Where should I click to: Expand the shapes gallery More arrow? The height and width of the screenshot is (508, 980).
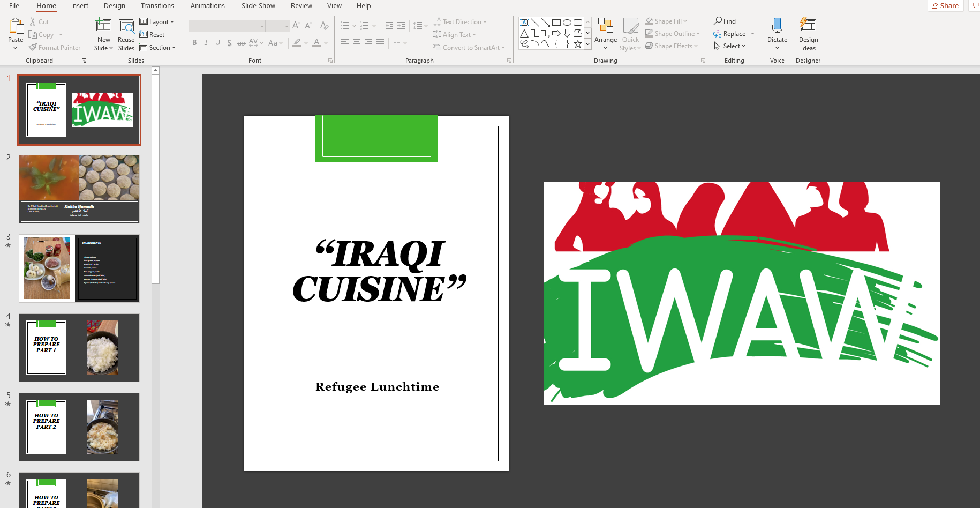coord(587,44)
